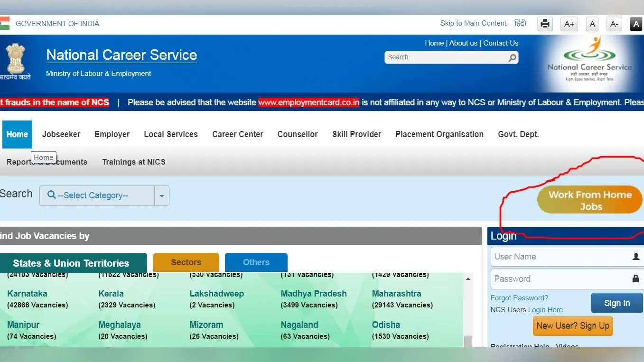Viewport: 644px width, 362px height.
Task: Click the vacancies list scrollbar up arrow
Action: [x=468, y=279]
